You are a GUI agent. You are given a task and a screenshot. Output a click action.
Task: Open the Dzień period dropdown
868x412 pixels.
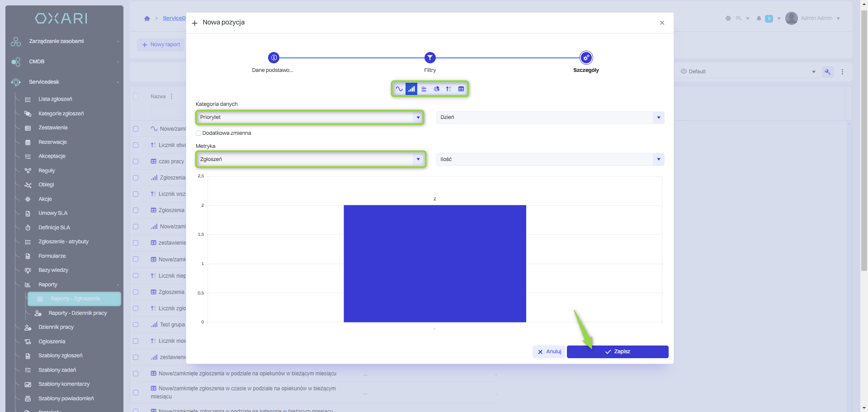coord(550,118)
